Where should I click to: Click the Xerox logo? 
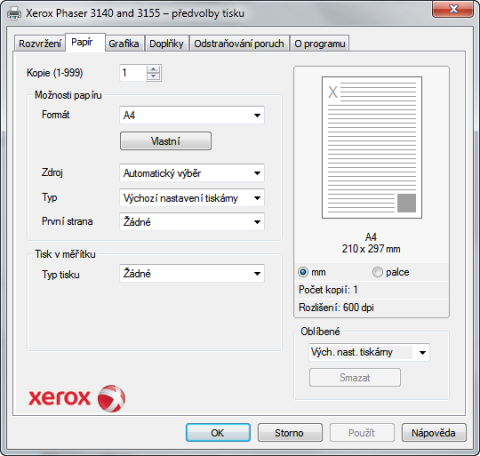click(x=77, y=398)
